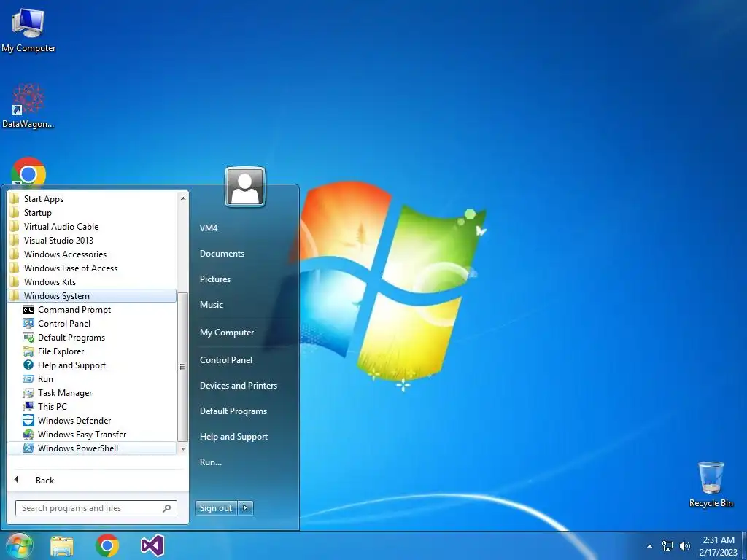The image size is (747, 560).
Task: Open the taskbar clock and date
Action: [x=719, y=546]
